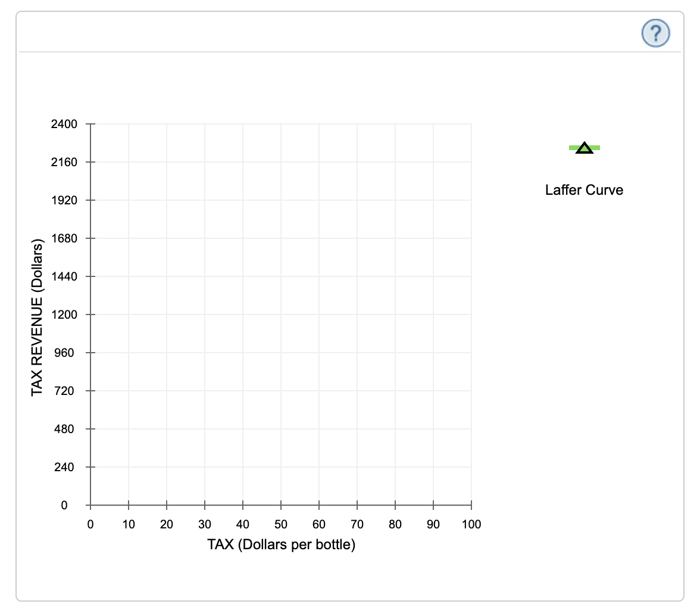Click the y-axis value 1920

(64, 200)
